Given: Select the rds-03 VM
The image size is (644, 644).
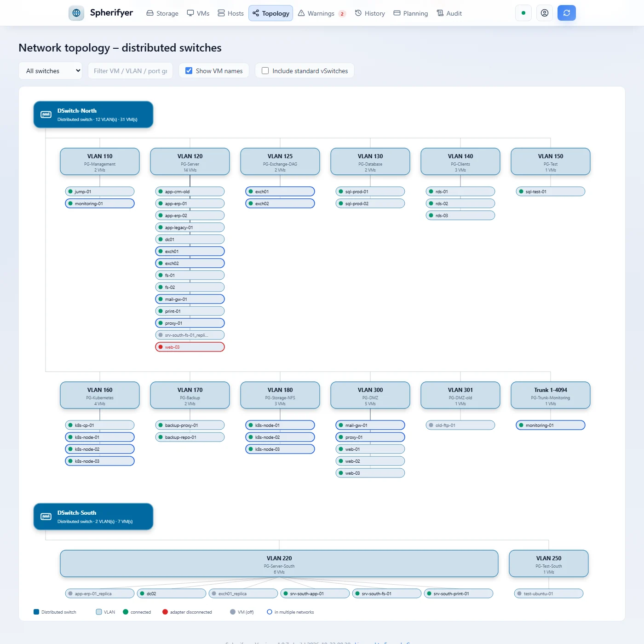Looking at the screenshot, I should (x=460, y=215).
